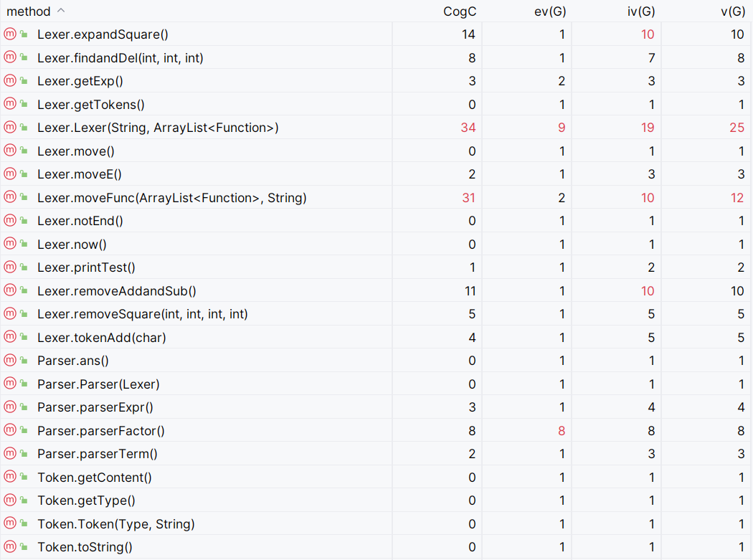Click method icon next to Lexer.getTokens()
Image resolution: width=753 pixels, height=560 pixels.
point(10,104)
